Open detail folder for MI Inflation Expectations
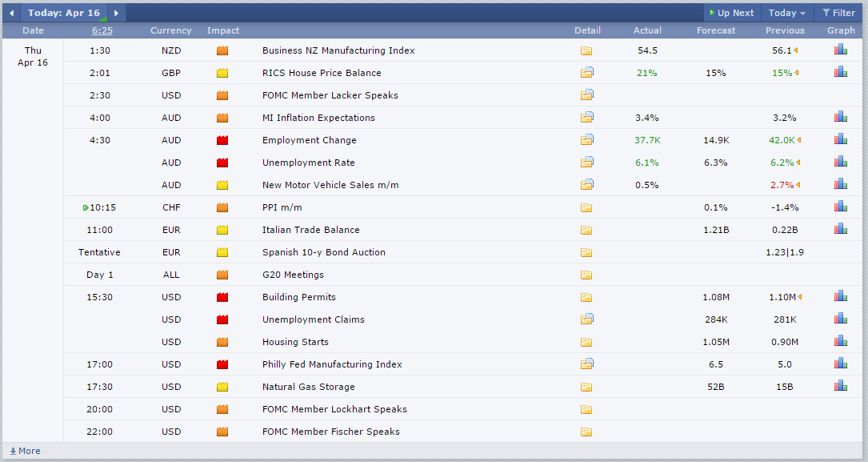 tap(586, 118)
